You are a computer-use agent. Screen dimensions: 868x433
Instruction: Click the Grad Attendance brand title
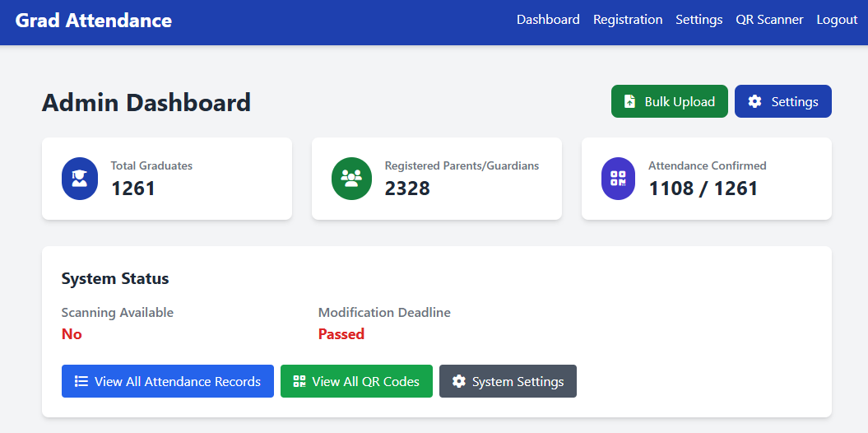coord(94,21)
